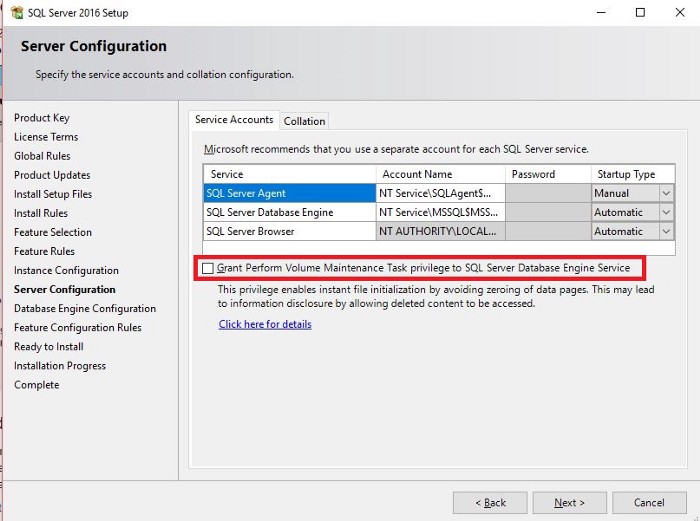Select Feature Configuration Rules step in sidebar
This screenshot has height=521, width=700.
click(78, 328)
